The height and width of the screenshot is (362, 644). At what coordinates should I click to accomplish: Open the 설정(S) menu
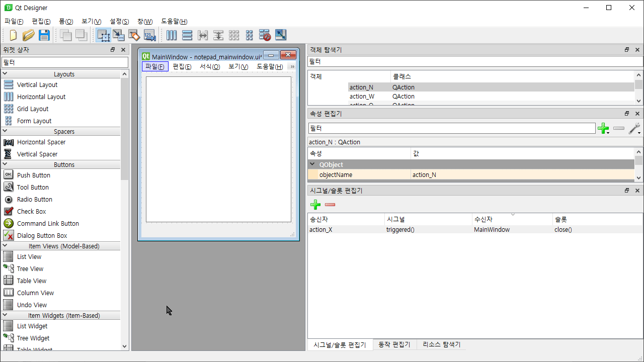[119, 21]
